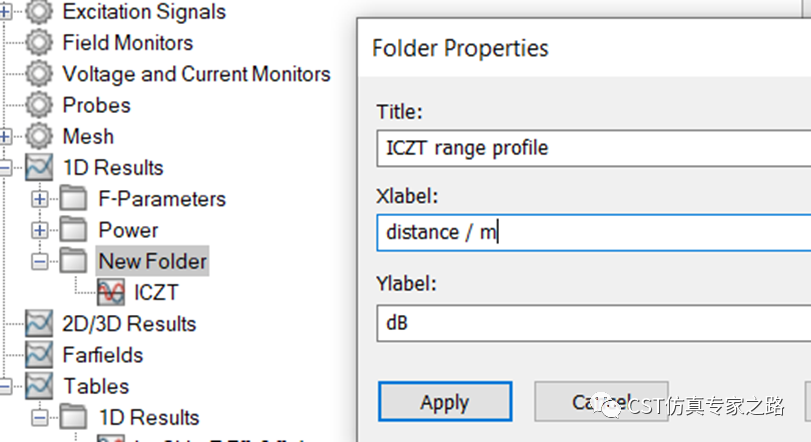Expand the Mesh tree node
The width and height of the screenshot is (811, 442).
tap(5, 136)
